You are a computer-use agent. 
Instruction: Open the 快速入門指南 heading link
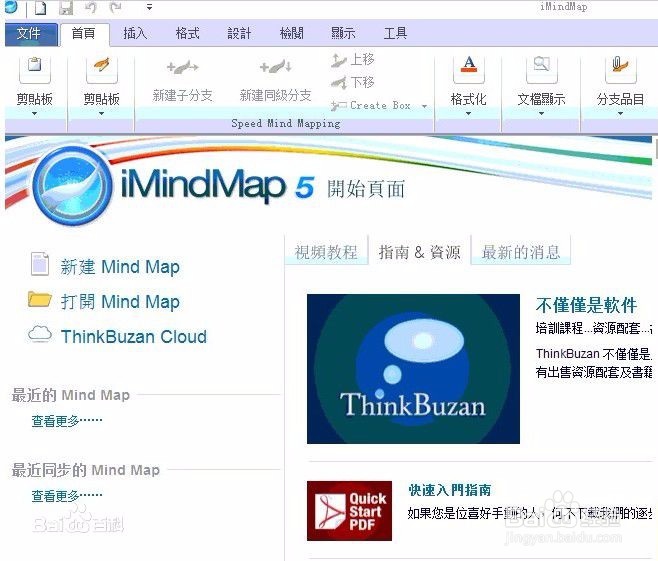[449, 490]
